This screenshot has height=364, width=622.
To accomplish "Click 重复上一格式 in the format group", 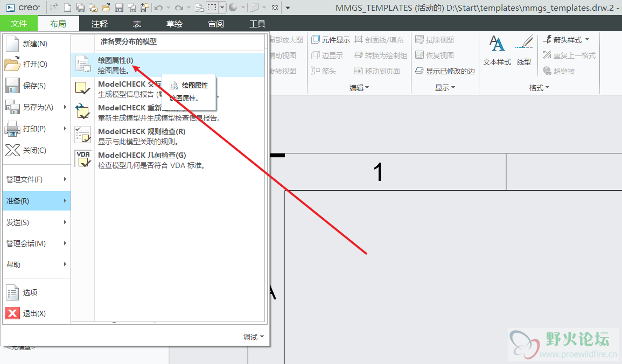I will (x=569, y=55).
